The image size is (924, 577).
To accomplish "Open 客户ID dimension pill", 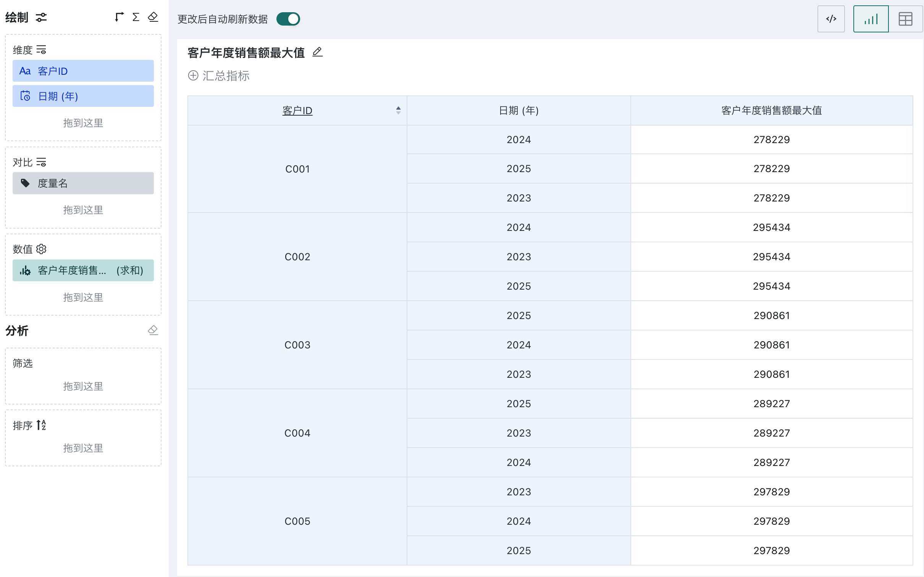I will click(83, 71).
